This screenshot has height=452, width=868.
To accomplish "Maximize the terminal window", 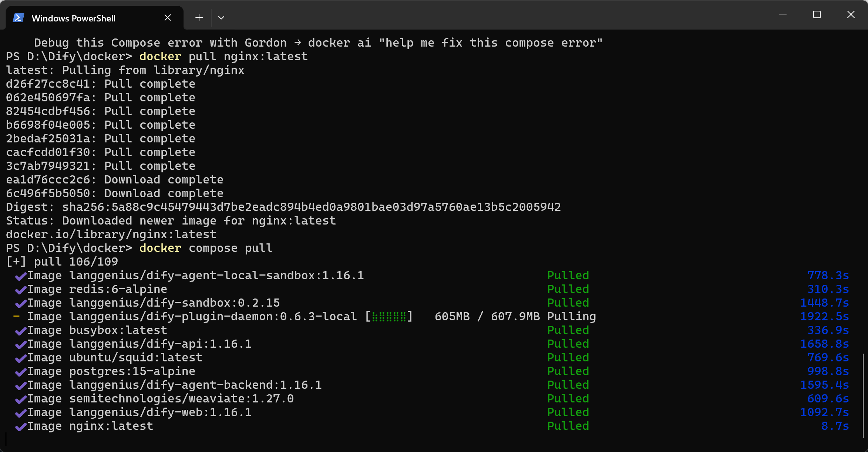I will pos(817,14).
